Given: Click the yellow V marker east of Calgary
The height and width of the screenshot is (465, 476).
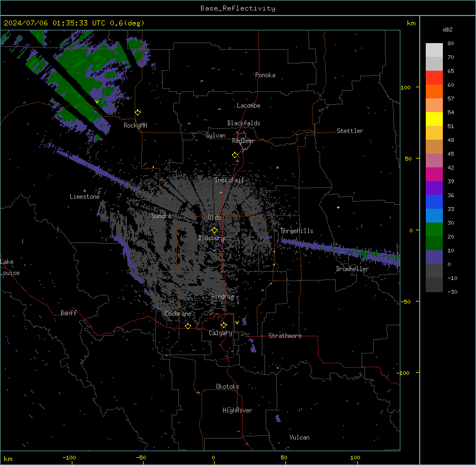Looking at the screenshot, I should point(237,323).
